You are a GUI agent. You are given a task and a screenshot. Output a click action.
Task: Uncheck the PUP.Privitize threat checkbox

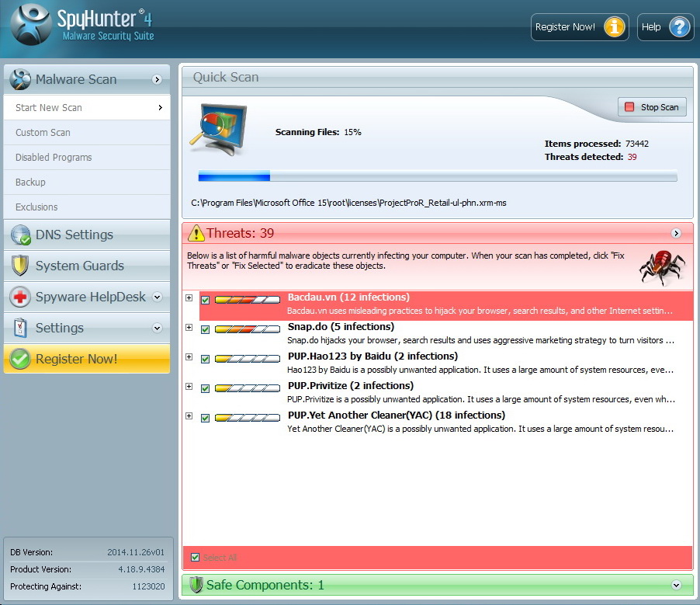[x=206, y=388]
